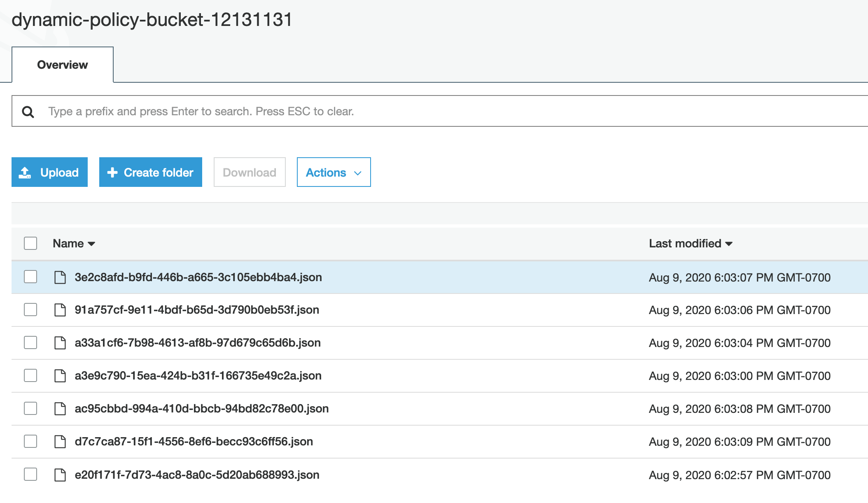This screenshot has height=503, width=868.
Task: Click the Download icon button
Action: coord(249,172)
